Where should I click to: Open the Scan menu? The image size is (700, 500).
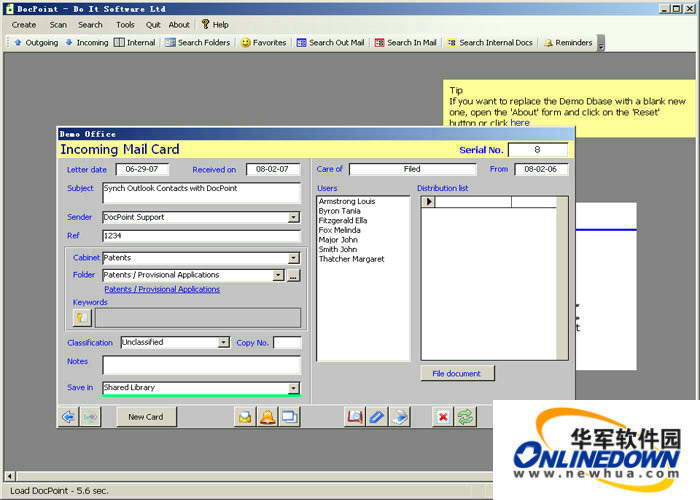click(x=58, y=25)
